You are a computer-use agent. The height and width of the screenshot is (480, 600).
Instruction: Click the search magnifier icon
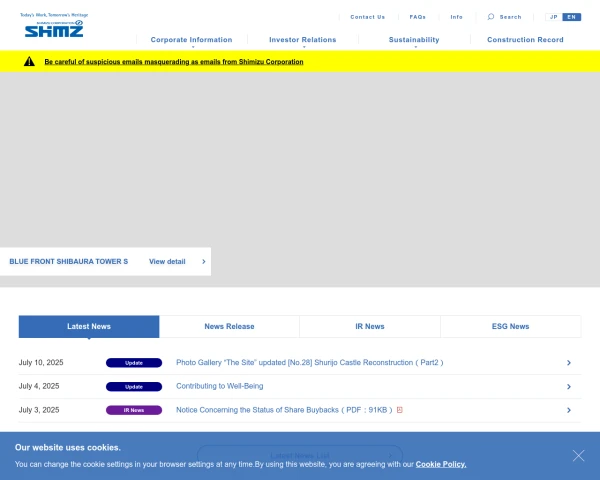(x=491, y=16)
